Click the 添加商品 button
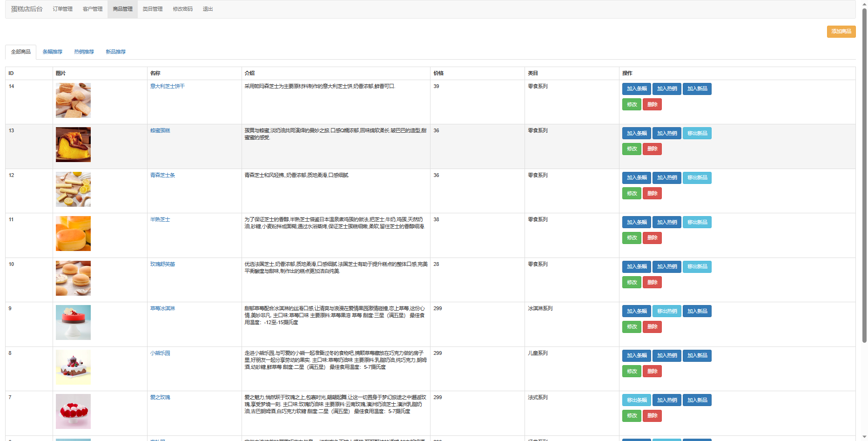The height and width of the screenshot is (441, 868). [841, 31]
